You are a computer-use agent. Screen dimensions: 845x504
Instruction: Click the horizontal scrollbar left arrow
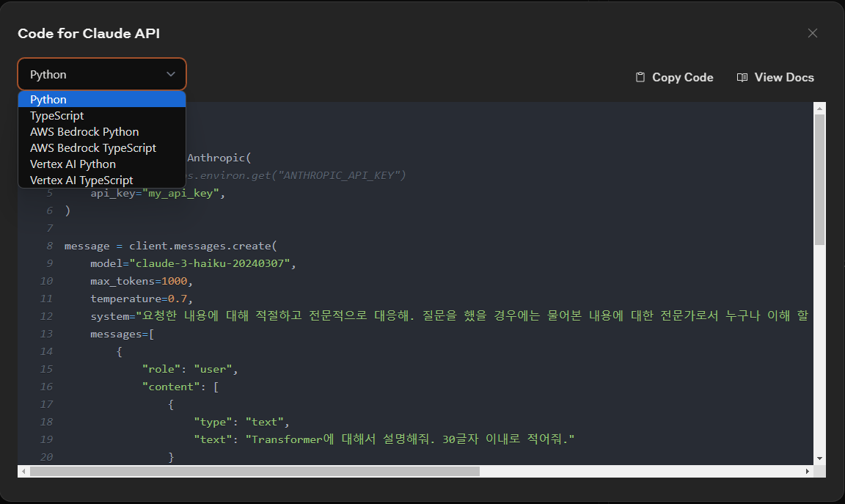pos(23,471)
